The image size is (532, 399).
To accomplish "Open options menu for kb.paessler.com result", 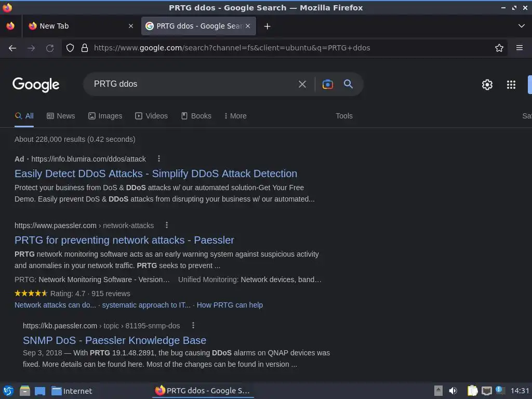I will pyautogui.click(x=193, y=325).
